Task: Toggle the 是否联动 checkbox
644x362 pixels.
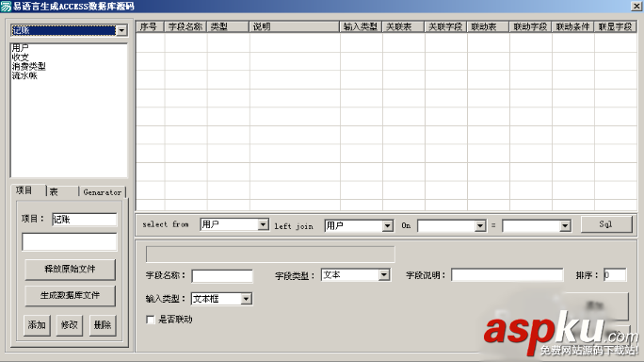Action: [151, 320]
